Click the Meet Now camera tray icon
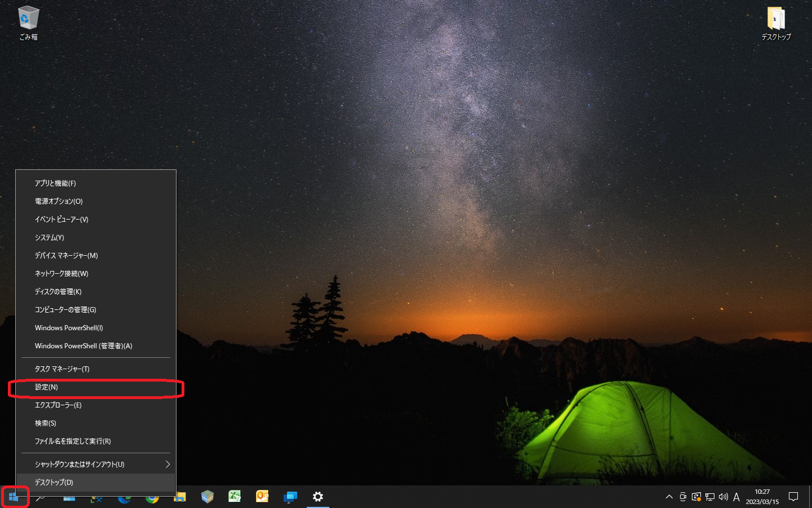Viewport: 812px width, 508px height. click(x=682, y=497)
